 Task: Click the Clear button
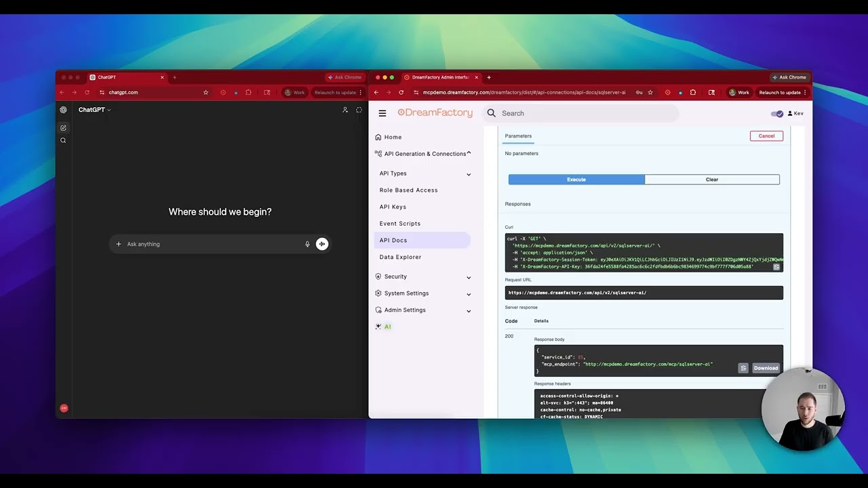tap(712, 180)
